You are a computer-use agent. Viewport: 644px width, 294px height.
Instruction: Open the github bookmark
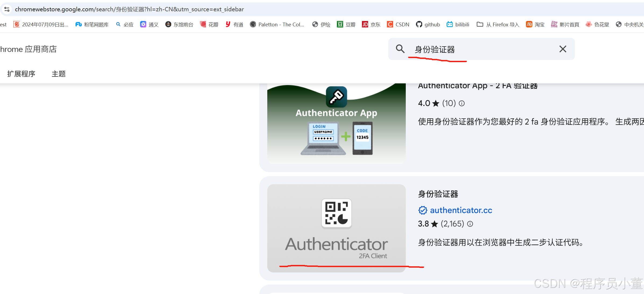[428, 24]
